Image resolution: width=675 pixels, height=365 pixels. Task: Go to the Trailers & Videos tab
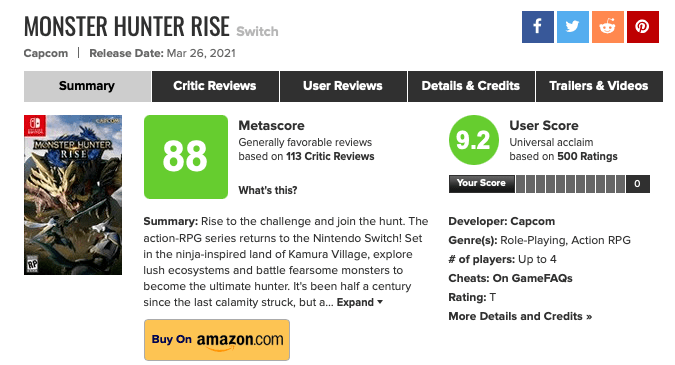599,86
